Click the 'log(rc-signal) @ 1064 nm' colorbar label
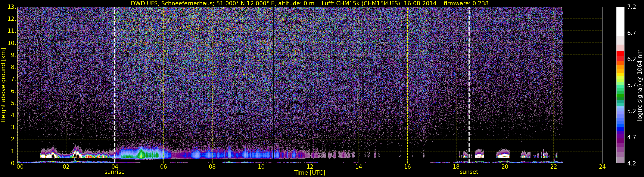This screenshot has width=644, height=177. coord(640,85)
